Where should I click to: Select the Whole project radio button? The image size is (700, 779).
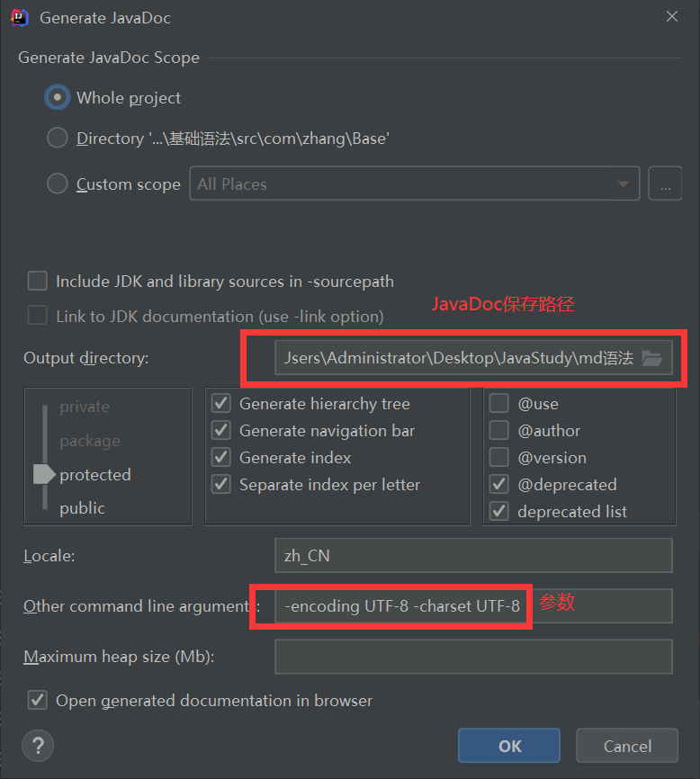coord(58,98)
